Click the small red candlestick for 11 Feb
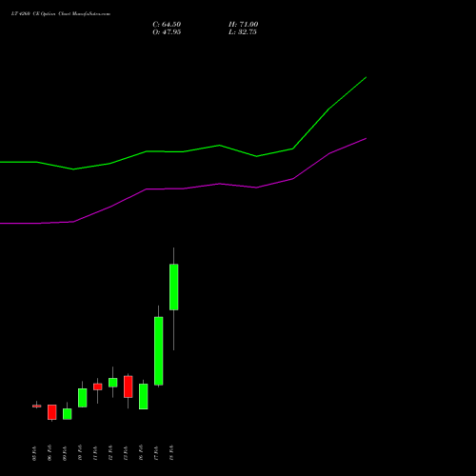 pos(98,387)
